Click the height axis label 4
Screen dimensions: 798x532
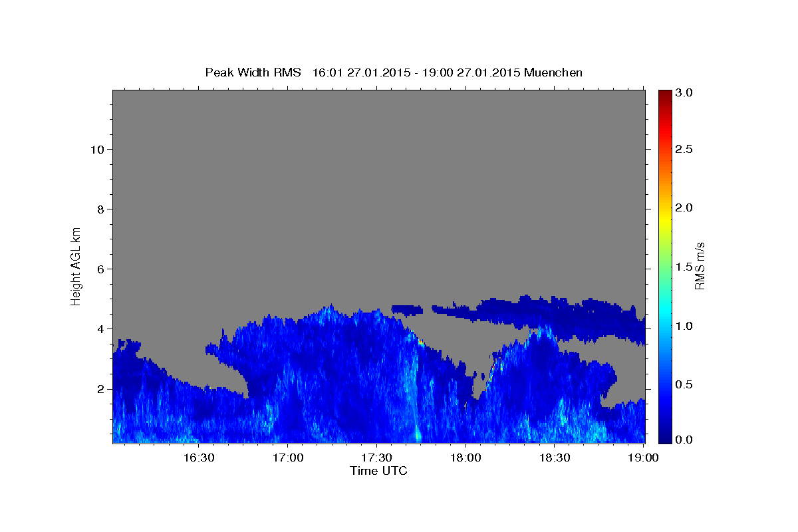click(x=100, y=329)
